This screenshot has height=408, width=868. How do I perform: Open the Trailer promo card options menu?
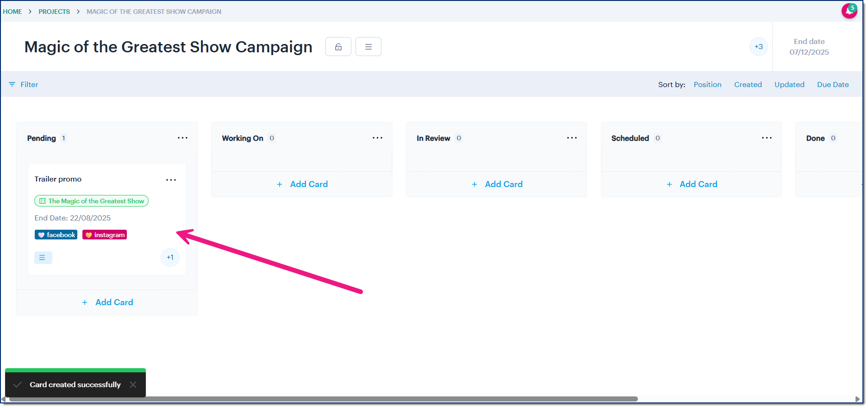[171, 180]
